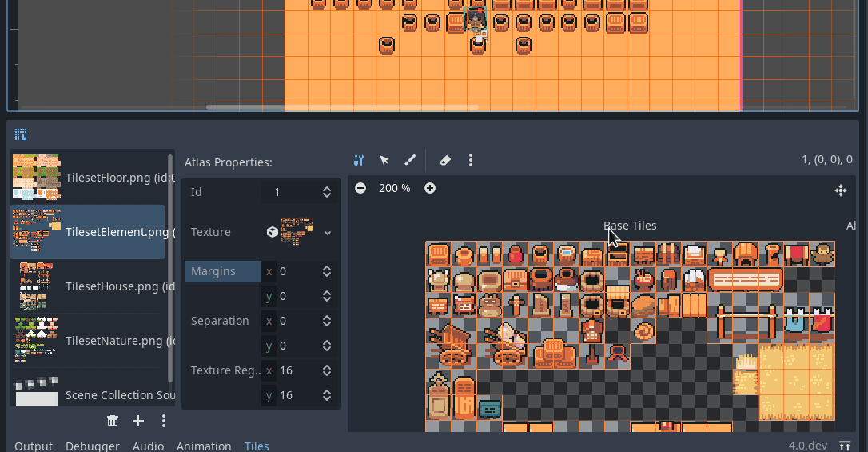Screen dimensions: 868x452
Task: Adjust Texture Region Size x stepper
Action: (327, 371)
